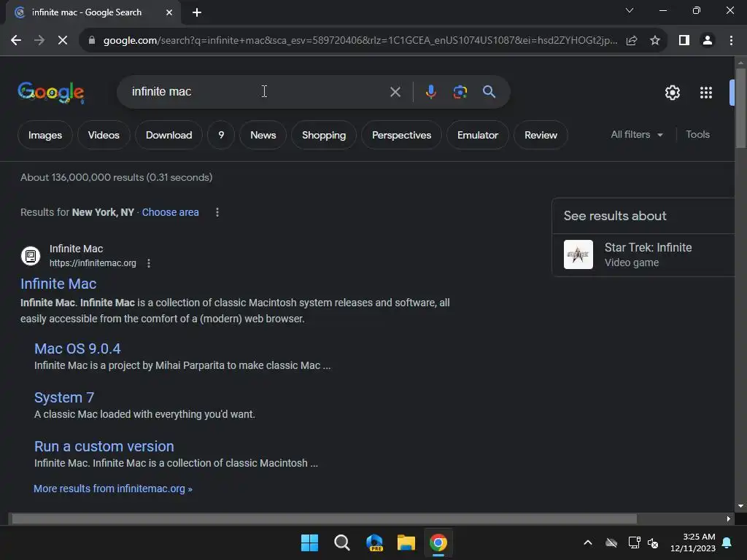
Task: Go back using the browser back arrow
Action: click(x=16, y=41)
